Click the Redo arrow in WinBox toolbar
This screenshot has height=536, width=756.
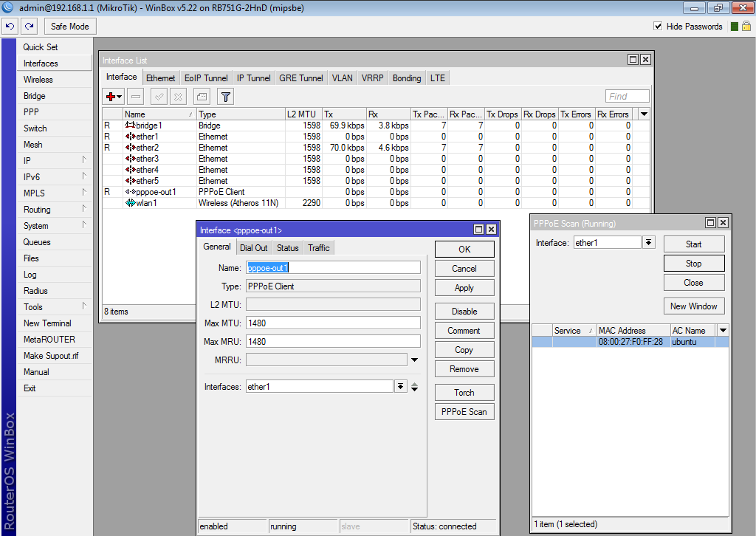(30, 27)
